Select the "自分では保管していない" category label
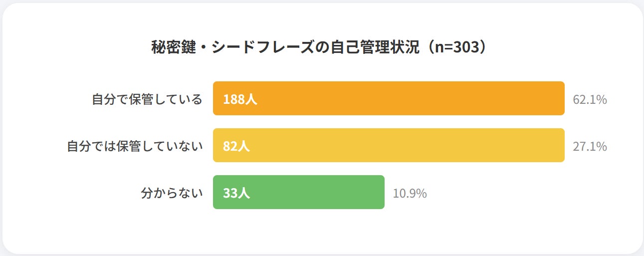 (x=135, y=146)
